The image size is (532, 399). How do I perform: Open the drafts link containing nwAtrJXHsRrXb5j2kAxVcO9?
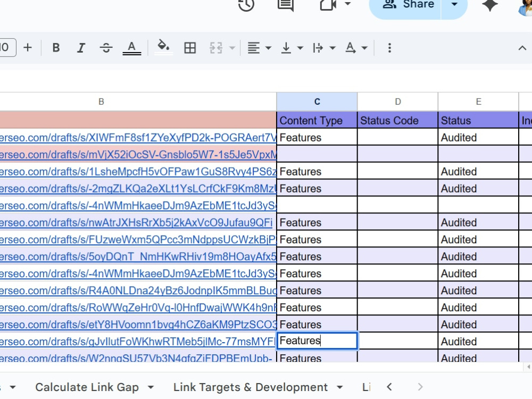[136, 222]
